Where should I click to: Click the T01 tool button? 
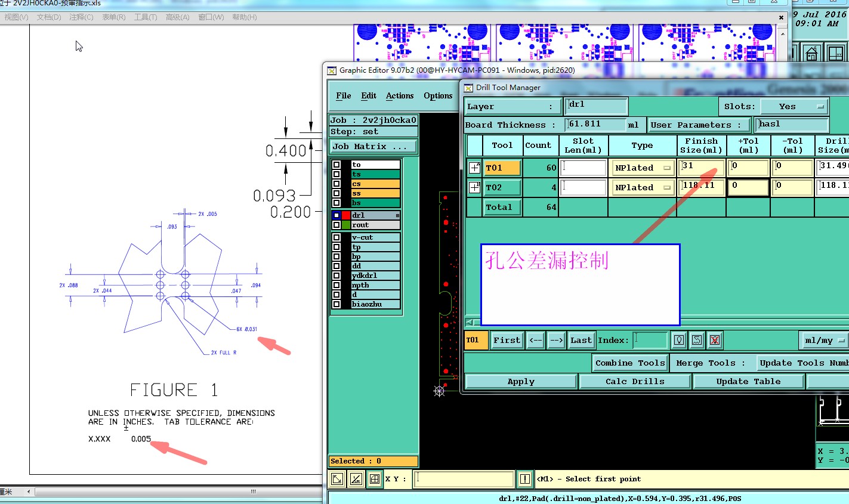point(502,168)
